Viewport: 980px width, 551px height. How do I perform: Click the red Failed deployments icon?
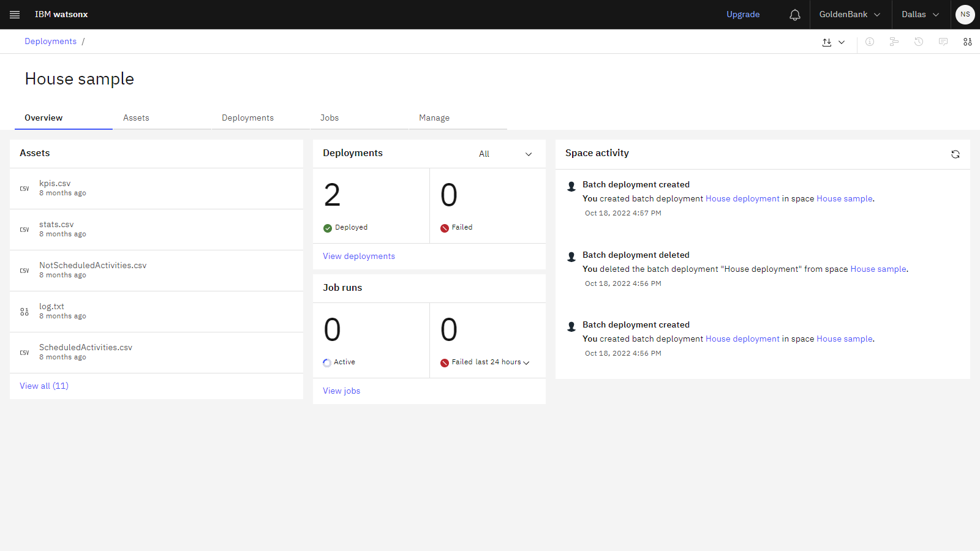coord(445,228)
